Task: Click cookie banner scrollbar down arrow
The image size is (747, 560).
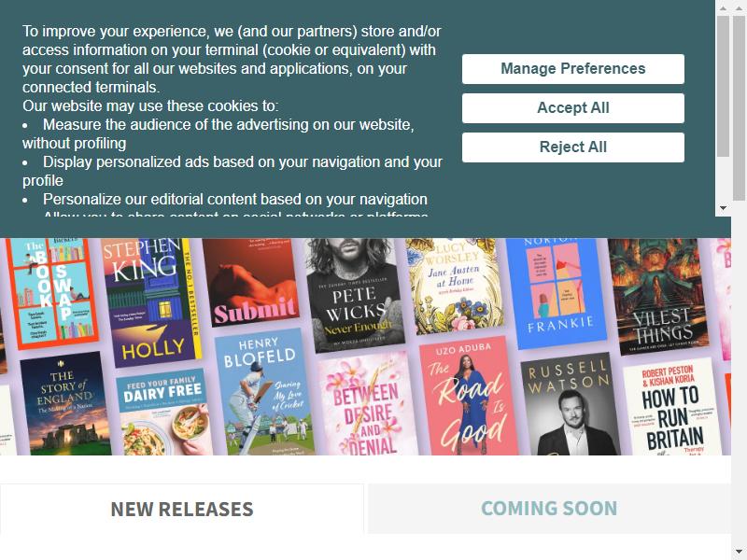Action: 723,208
